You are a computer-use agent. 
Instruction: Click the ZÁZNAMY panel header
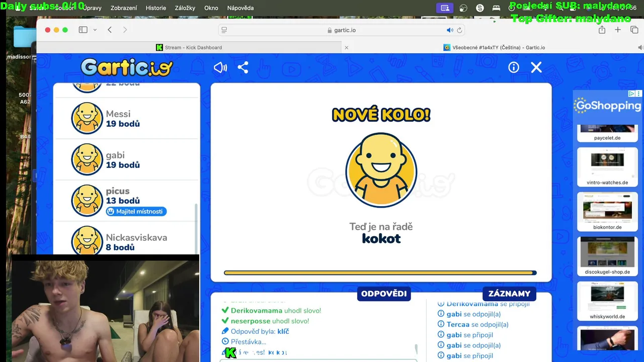point(509,294)
